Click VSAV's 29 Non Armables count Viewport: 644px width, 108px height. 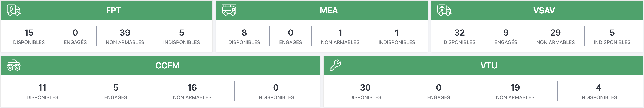[555, 33]
